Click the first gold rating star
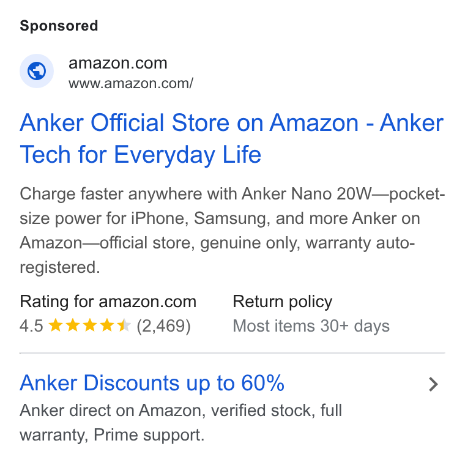This screenshot has height=476, width=465. click(56, 325)
